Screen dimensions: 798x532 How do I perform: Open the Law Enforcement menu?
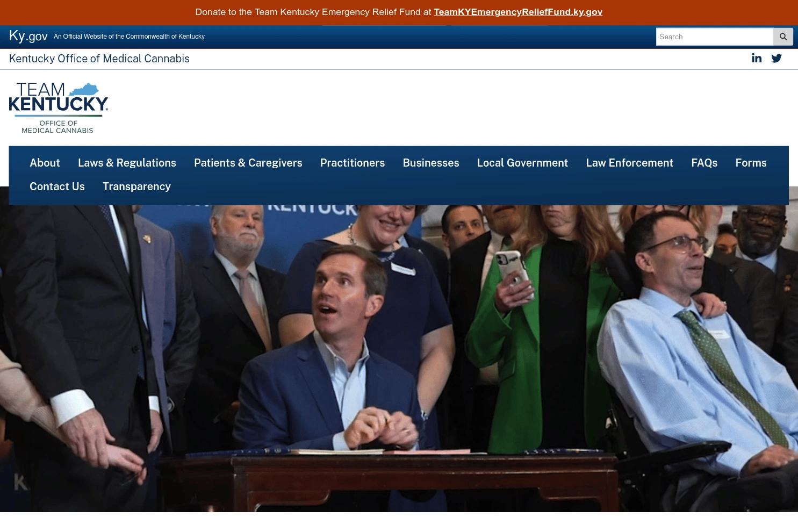tap(629, 163)
